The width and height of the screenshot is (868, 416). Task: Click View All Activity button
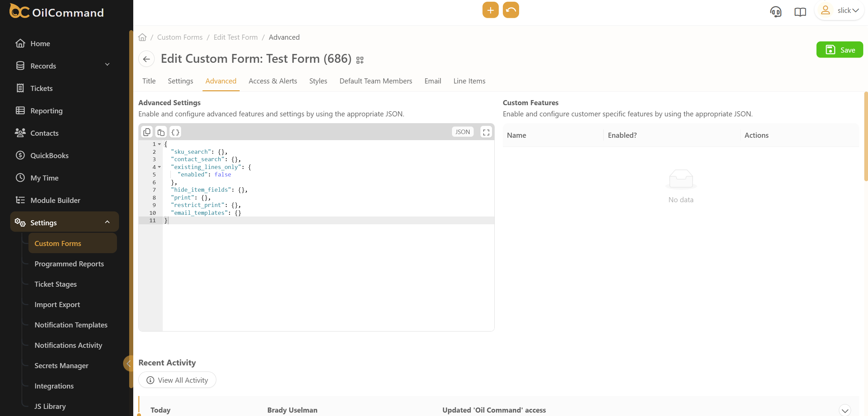[177, 380]
